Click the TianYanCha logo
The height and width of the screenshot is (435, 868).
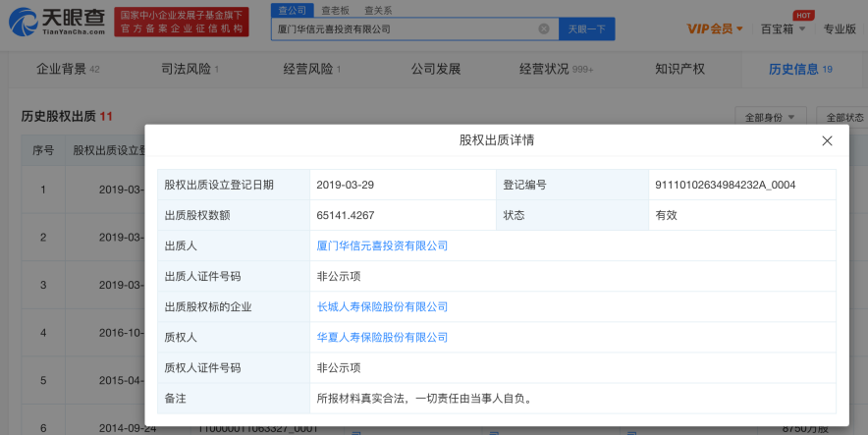tap(57, 22)
